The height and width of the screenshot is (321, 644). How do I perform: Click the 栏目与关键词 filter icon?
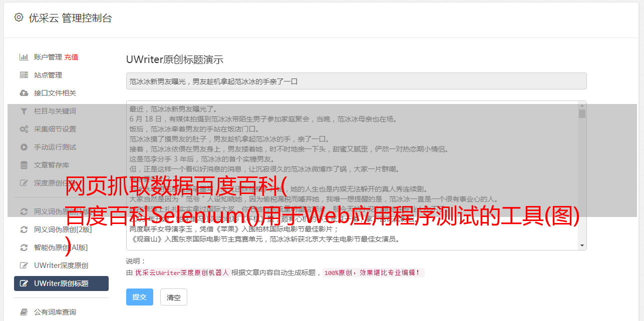coord(24,111)
